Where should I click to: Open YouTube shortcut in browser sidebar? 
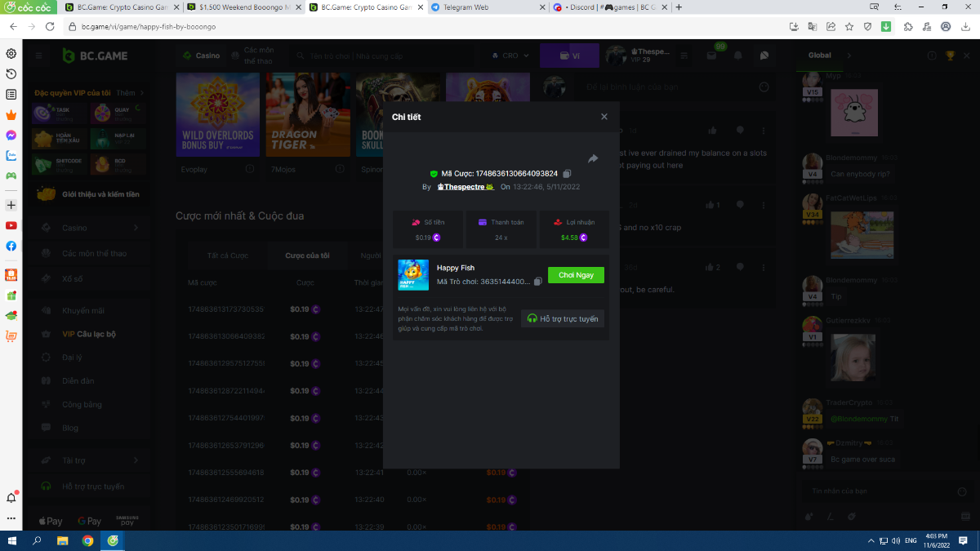click(x=11, y=225)
